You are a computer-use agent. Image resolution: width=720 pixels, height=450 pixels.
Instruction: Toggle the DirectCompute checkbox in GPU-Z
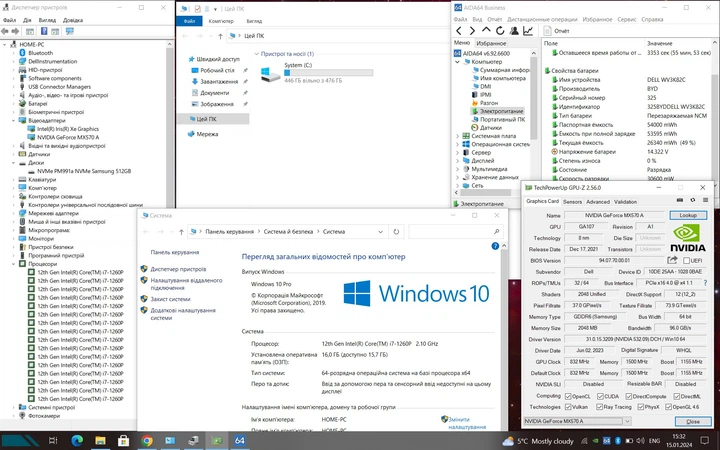(x=629, y=396)
